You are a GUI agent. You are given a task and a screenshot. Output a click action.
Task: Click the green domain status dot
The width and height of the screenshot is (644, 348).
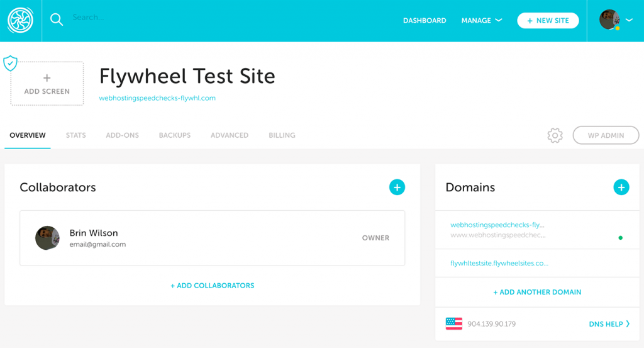620,237
